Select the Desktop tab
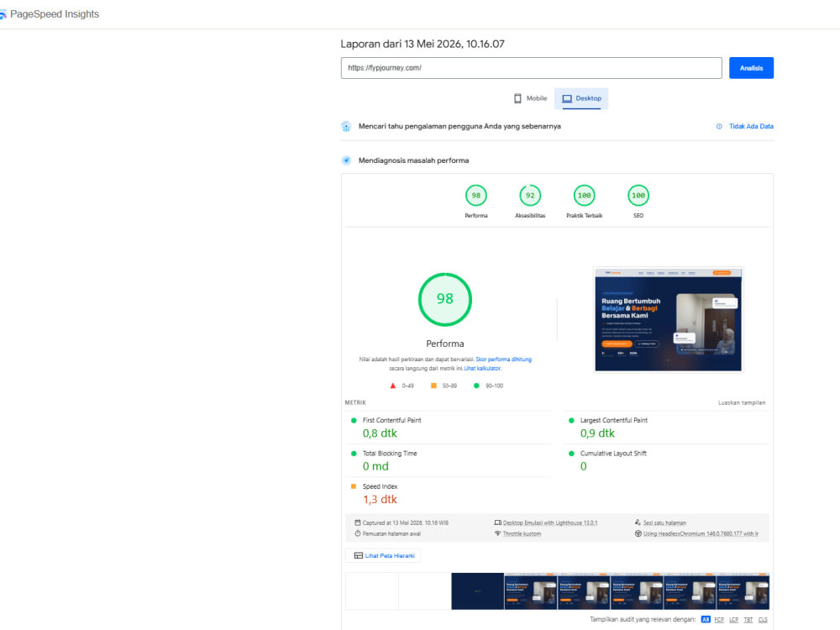This screenshot has height=630, width=840. pos(581,98)
